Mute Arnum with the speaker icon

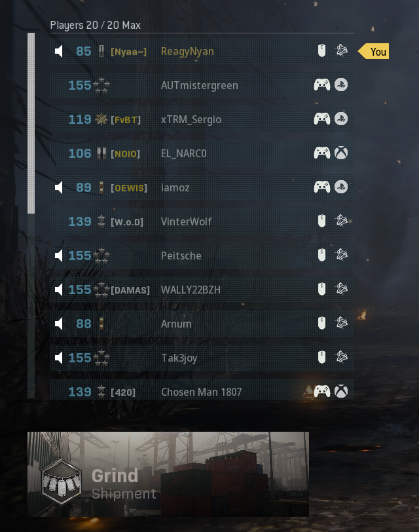coord(59,324)
